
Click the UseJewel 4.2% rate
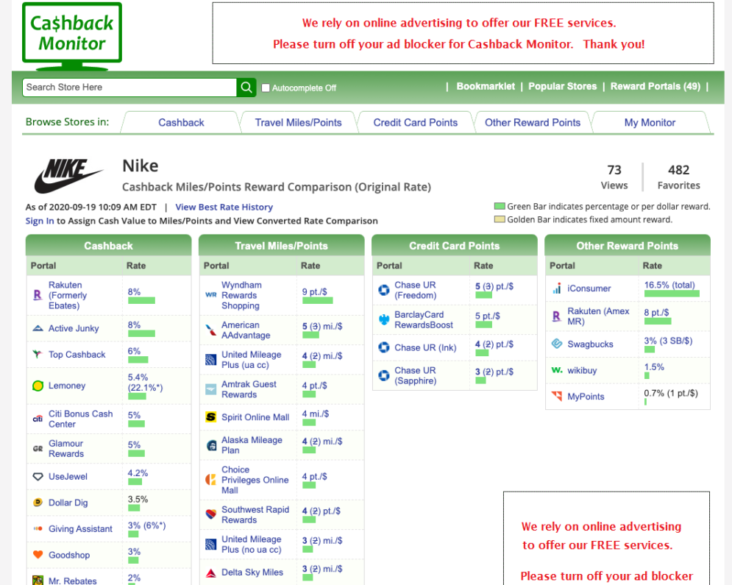point(138,473)
